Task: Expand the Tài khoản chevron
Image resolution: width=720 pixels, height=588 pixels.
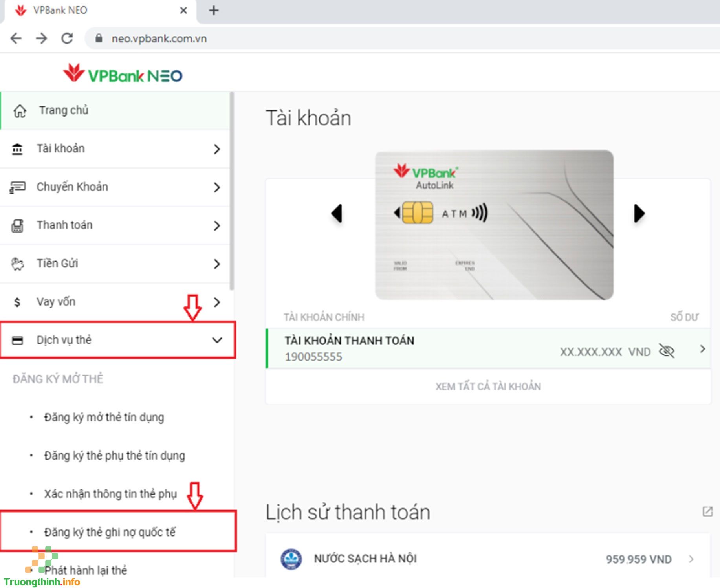Action: (x=216, y=149)
